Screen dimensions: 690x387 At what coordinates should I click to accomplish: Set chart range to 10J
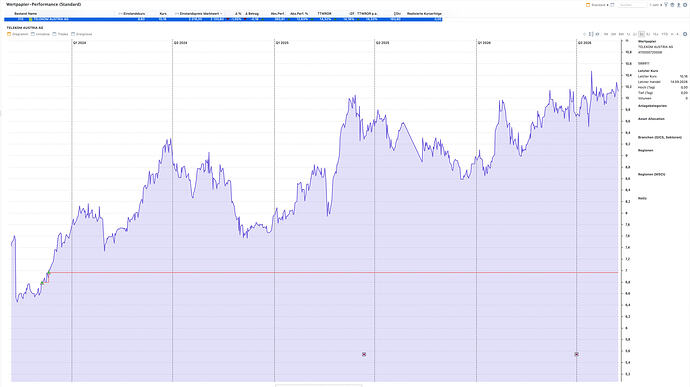click(x=656, y=34)
